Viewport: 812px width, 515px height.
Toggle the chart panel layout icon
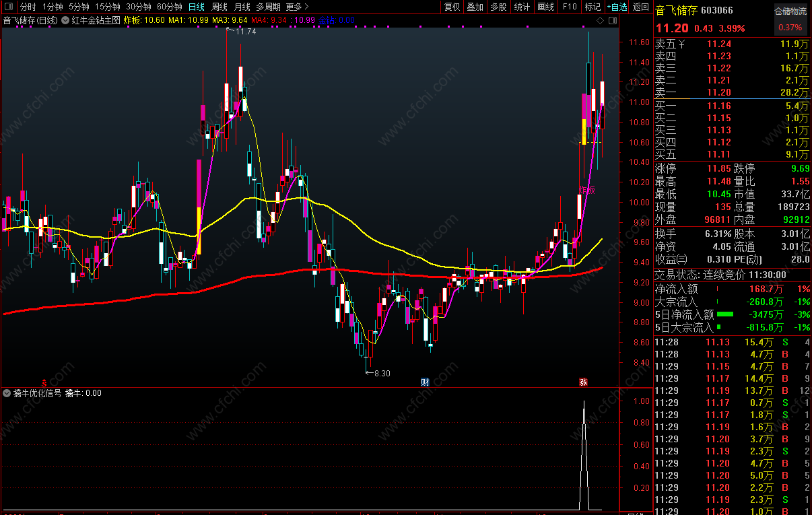pos(612,20)
